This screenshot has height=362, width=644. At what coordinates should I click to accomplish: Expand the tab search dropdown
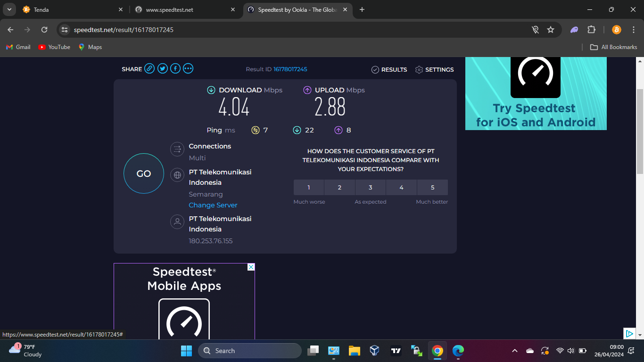(9, 9)
